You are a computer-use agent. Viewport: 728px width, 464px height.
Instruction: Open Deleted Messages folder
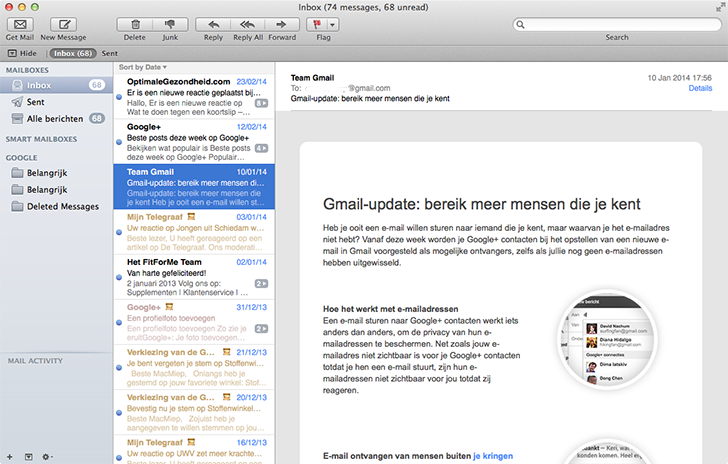point(56,206)
